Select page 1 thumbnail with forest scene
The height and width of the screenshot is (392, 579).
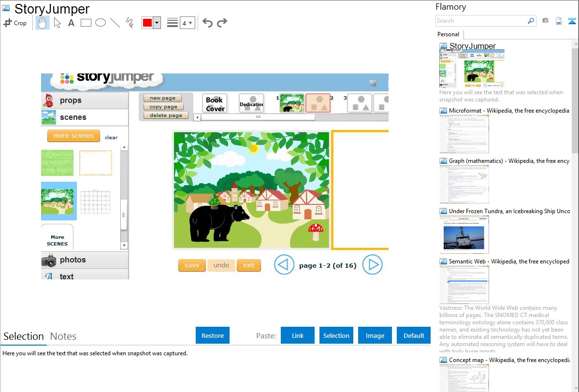pos(292,103)
